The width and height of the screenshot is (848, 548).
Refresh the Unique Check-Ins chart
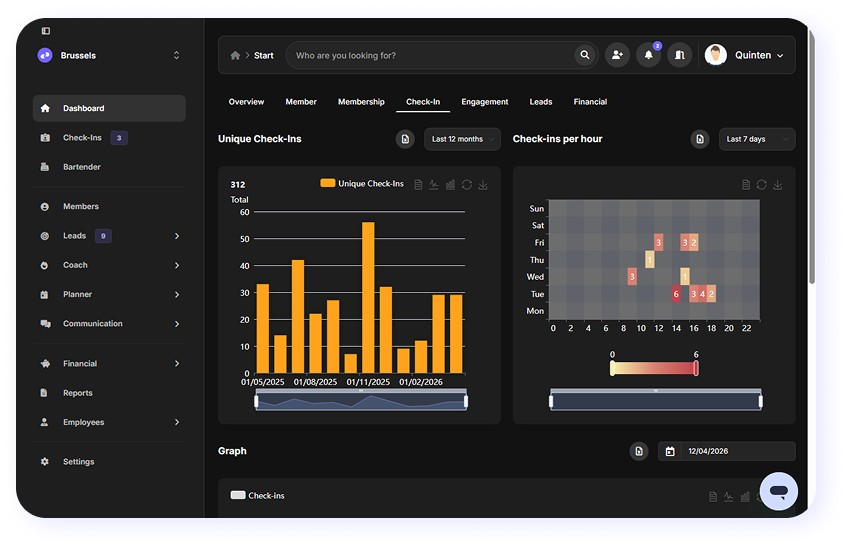tap(466, 184)
